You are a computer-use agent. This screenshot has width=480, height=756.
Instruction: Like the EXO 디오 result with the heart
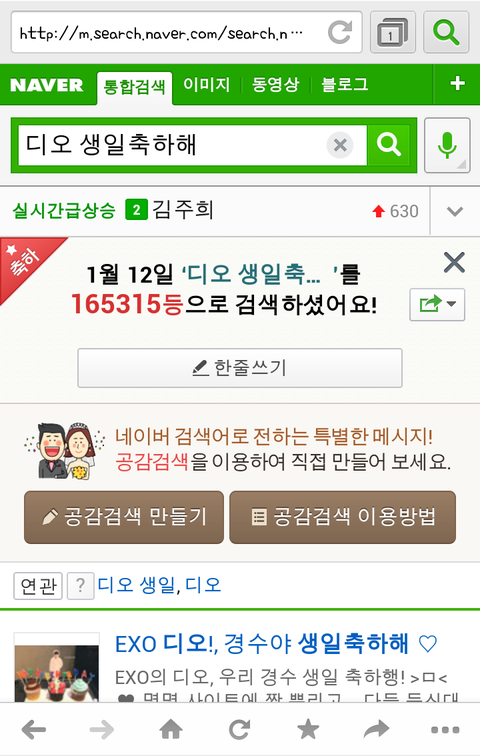(427, 644)
